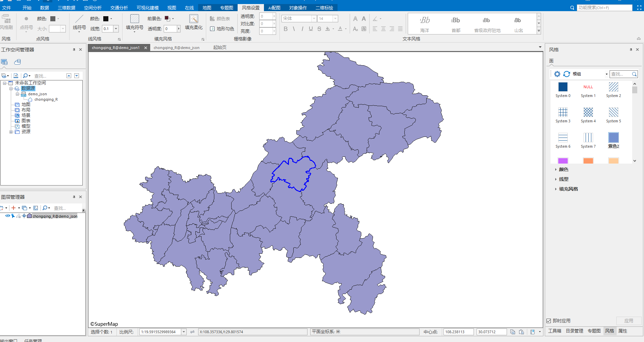Expand the 资源 node in workspace tree
This screenshot has height=342, width=644.
pos(11,131)
